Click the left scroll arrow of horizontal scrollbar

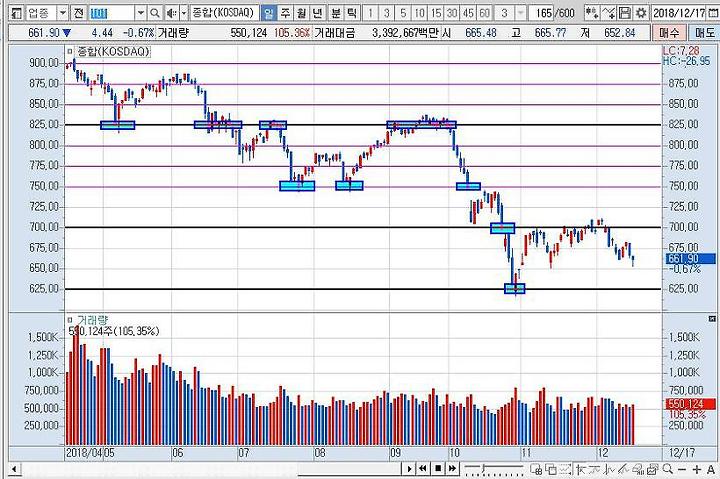coord(14,469)
